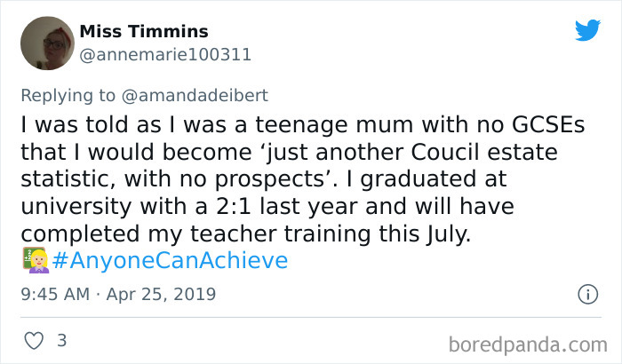Screen dimensions: 622x364
Task: Click the like count of 3
Action: pos(61,340)
